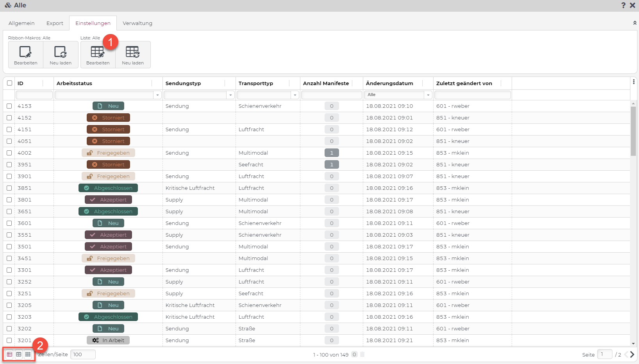
Task: Switch to card table view layout
Action: [x=19, y=354]
